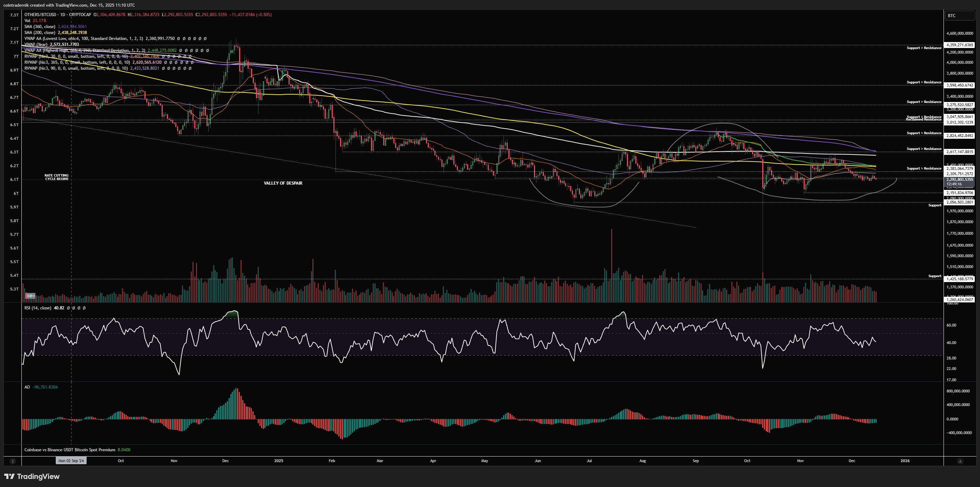The height and width of the screenshot is (487, 980).
Task: Select the SMA (360, close) indicator legend
Action: (x=40, y=27)
